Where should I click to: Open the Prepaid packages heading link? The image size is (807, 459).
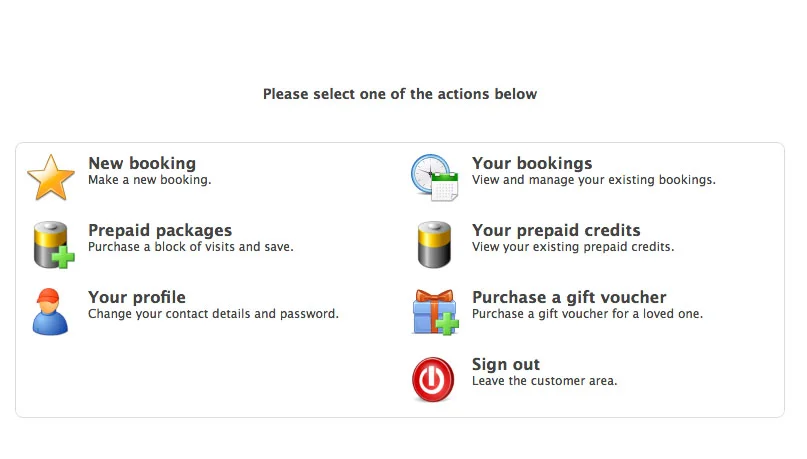pyautogui.click(x=160, y=230)
